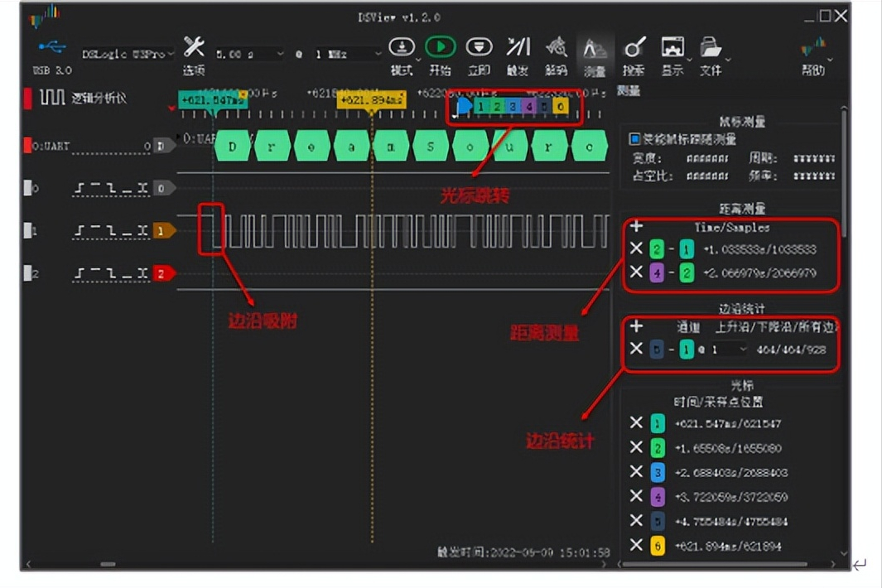Screen dimensions: 882x588
Task: Open the 搜索 search magnifier icon
Action: pyautogui.click(x=634, y=47)
